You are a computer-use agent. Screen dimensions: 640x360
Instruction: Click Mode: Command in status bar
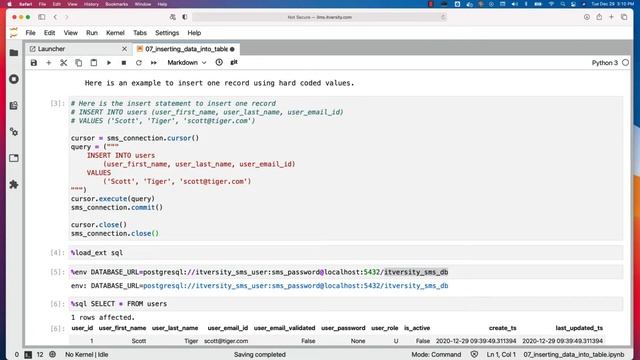(436, 355)
